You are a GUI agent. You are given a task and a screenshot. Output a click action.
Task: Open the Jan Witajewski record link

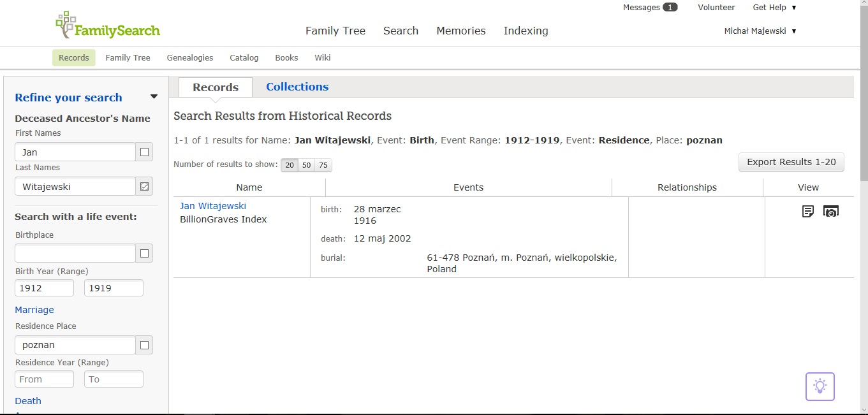tap(213, 206)
